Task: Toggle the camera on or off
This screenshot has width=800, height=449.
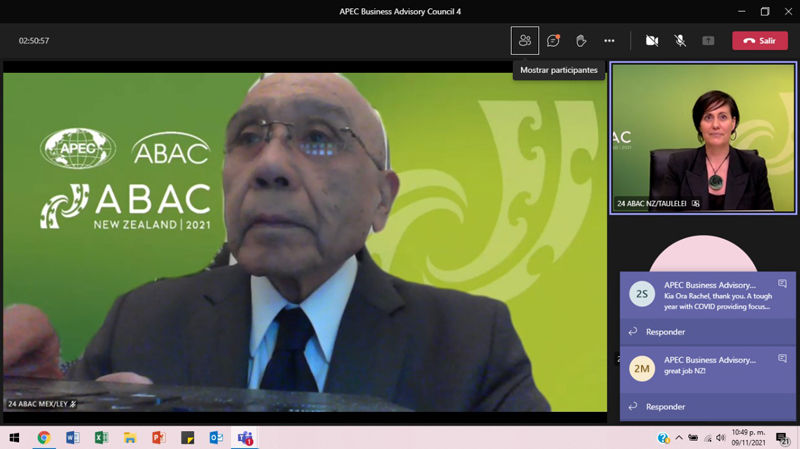Action: pos(652,40)
